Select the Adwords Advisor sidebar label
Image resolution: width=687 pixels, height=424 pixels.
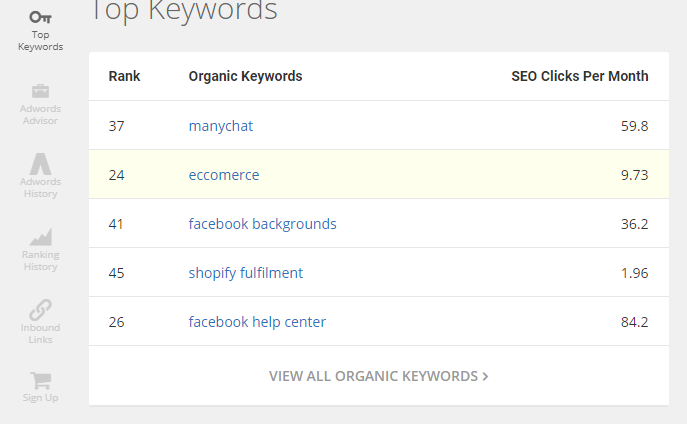(40, 114)
